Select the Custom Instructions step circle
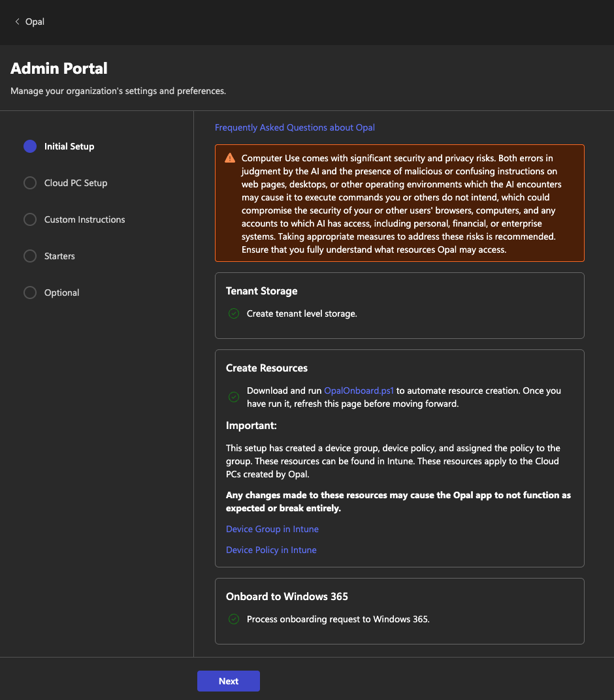 (30, 219)
